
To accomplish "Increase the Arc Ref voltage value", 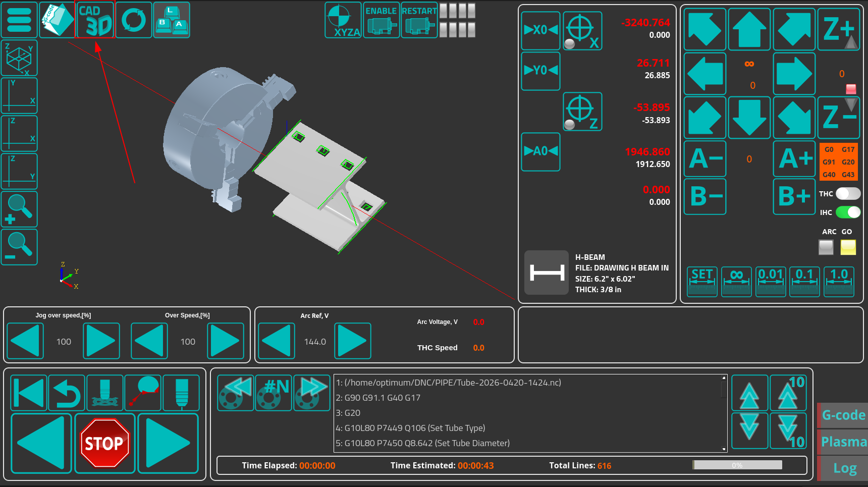I will point(352,341).
